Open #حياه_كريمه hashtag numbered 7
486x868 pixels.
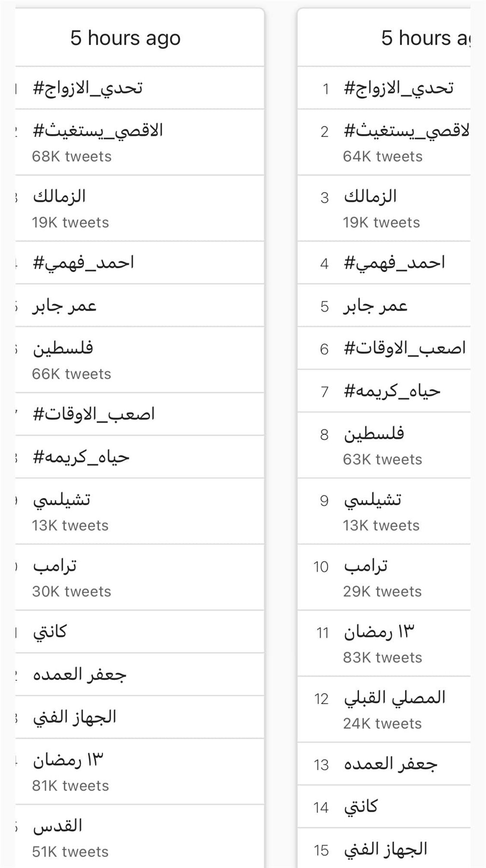pyautogui.click(x=392, y=391)
